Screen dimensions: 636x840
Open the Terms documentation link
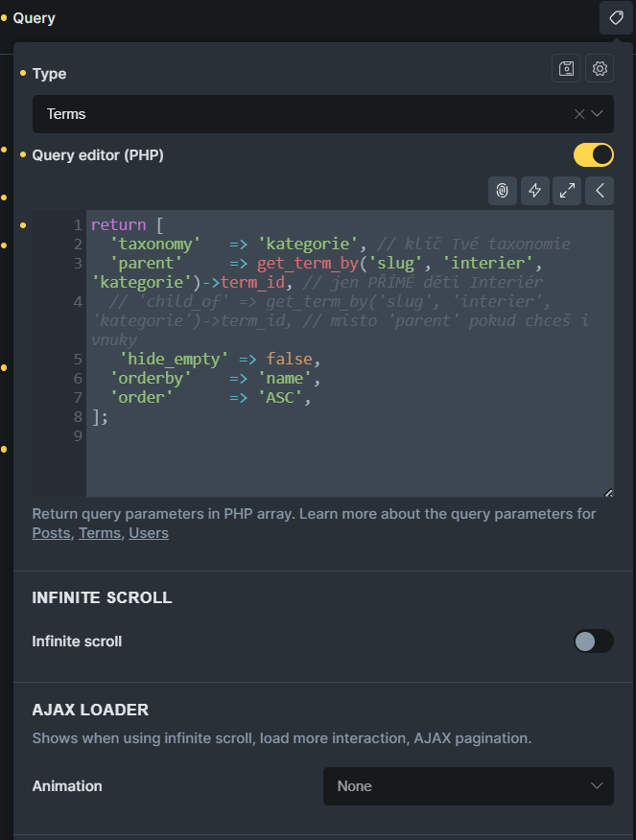[100, 533]
